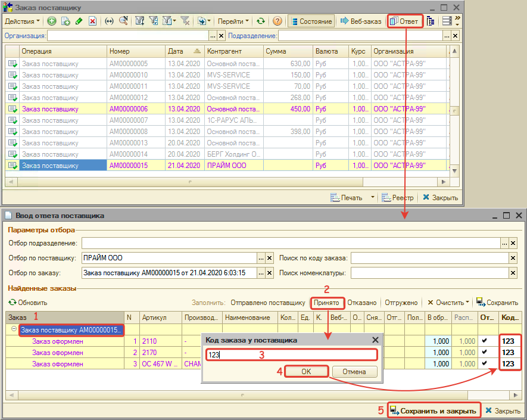Viewport: 527px width, 420px height.
Task: Open the Ответ supplier response form
Action: (x=405, y=21)
